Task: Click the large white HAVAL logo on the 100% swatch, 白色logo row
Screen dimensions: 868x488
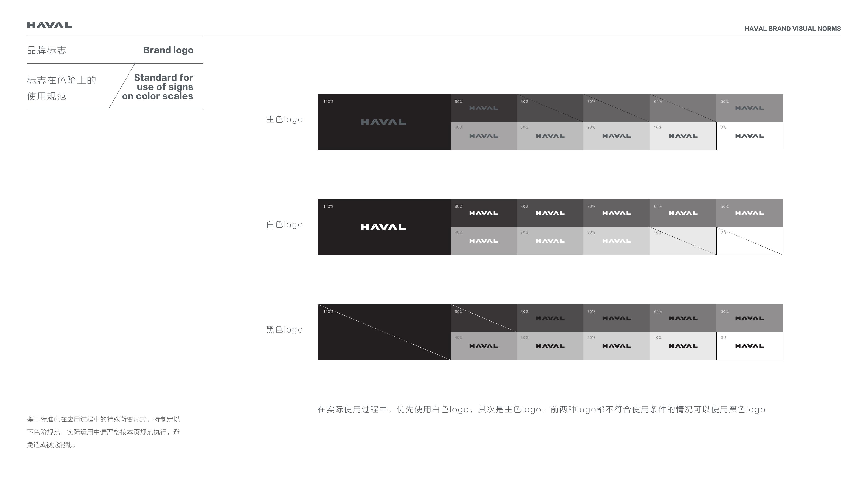Action: click(383, 227)
